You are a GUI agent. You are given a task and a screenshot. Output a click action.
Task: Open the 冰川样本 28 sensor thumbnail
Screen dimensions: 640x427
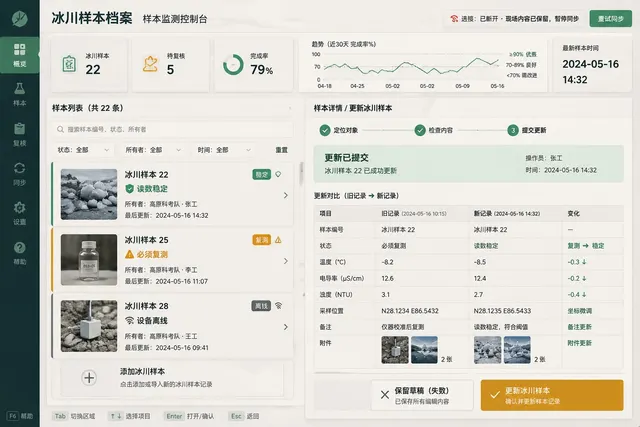89,326
